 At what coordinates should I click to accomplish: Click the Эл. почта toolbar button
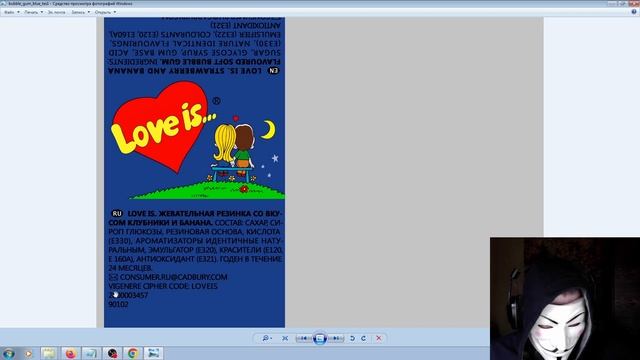tap(57, 12)
